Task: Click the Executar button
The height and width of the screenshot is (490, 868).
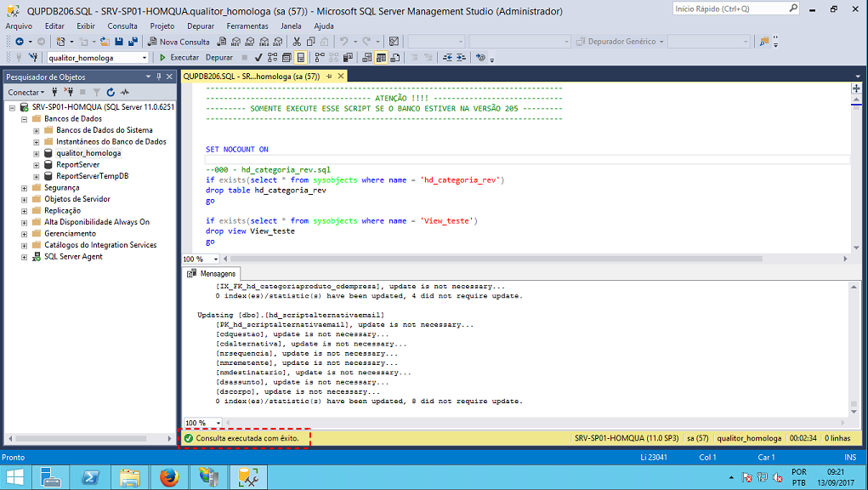Action: 179,58
